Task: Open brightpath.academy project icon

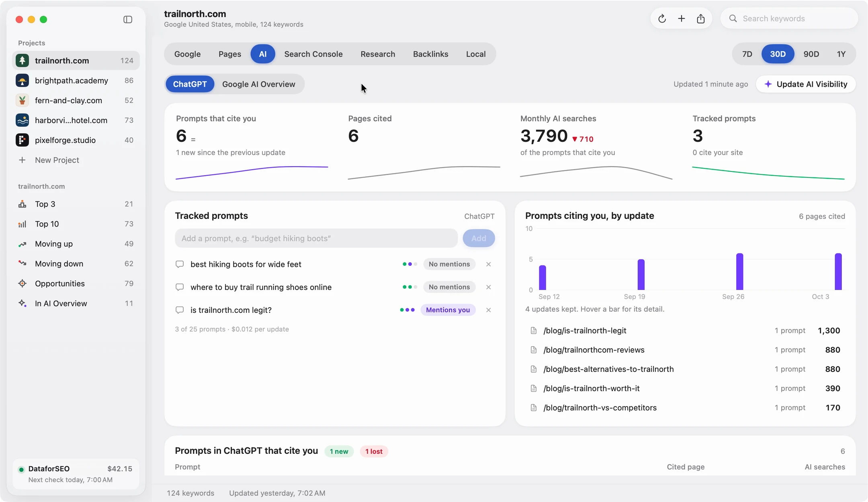Action: point(22,80)
